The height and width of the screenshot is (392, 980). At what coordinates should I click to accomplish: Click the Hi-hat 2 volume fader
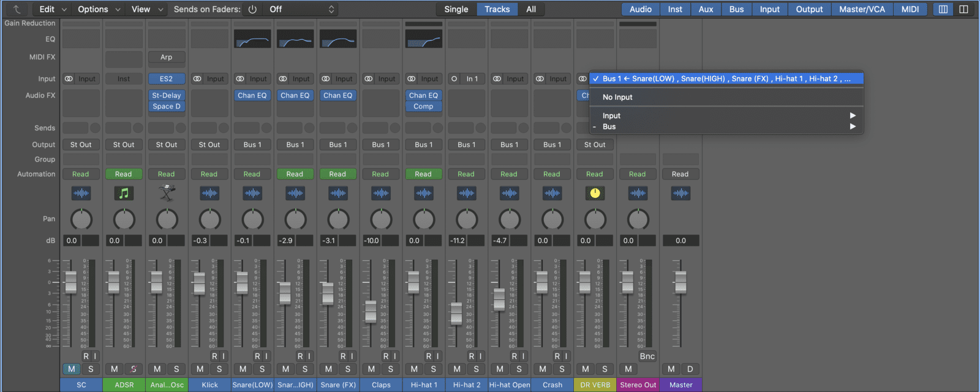456,314
